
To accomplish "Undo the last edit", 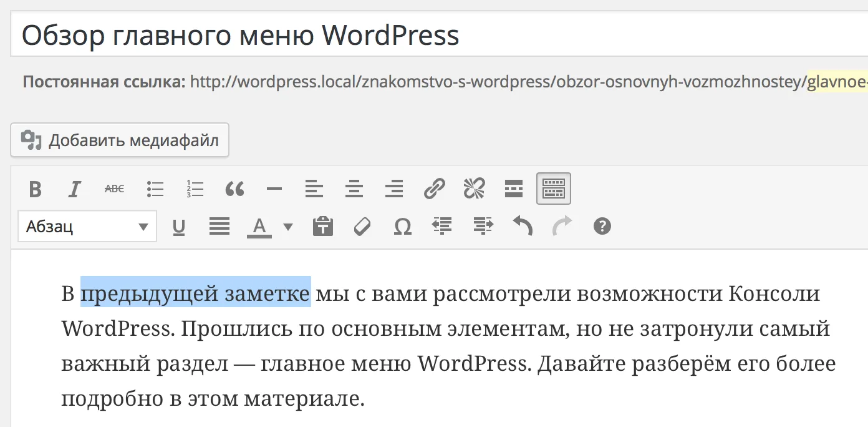I will [523, 227].
